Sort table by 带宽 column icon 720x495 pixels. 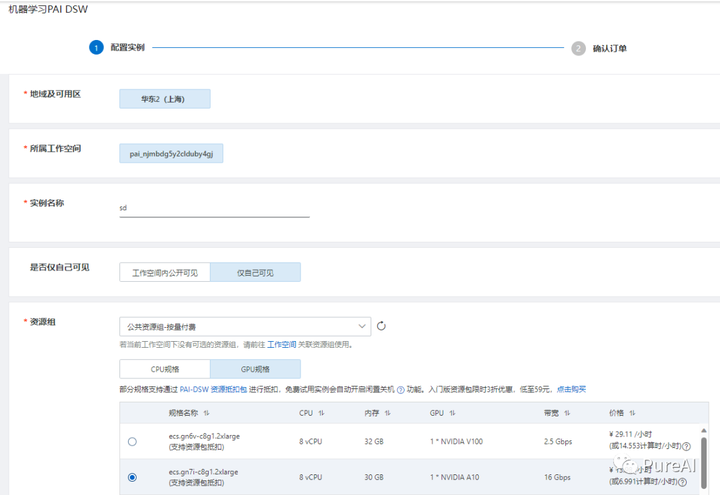pos(567,413)
